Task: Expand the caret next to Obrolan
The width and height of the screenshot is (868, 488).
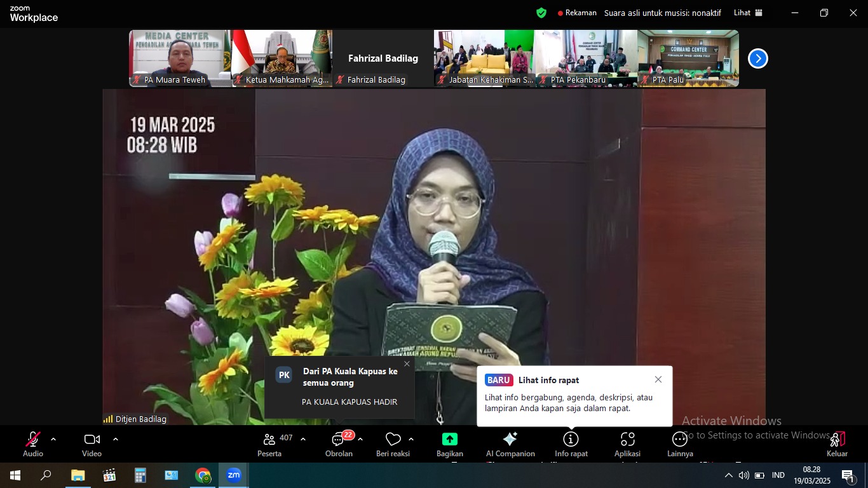Action: pyautogui.click(x=360, y=439)
